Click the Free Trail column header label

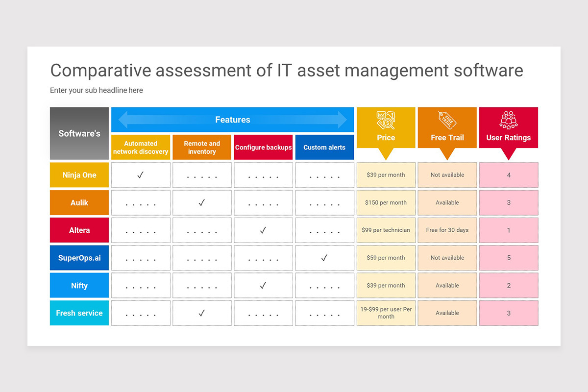[x=447, y=138]
